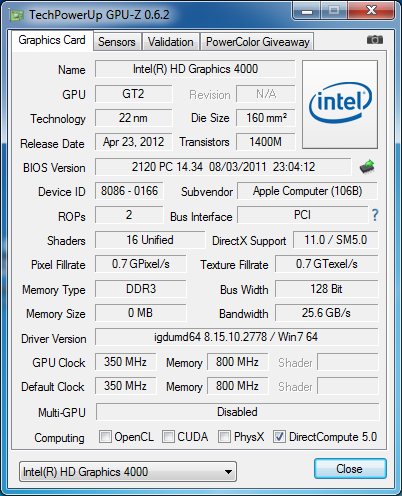402x496 pixels.
Task: Open the Validation tab
Action: click(x=171, y=42)
